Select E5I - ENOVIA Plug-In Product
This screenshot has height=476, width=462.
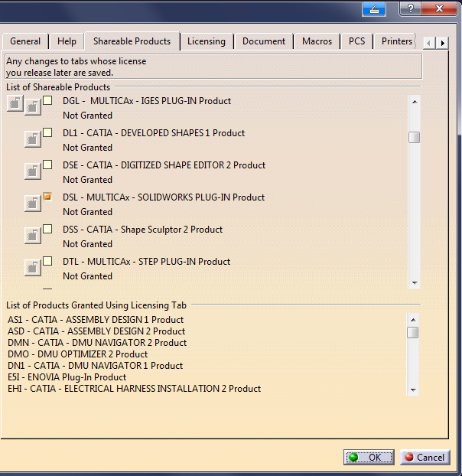click(x=67, y=377)
